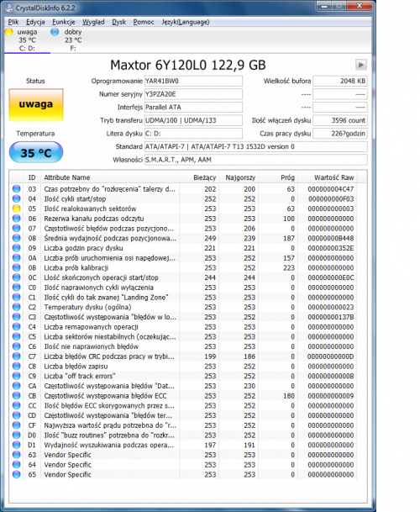Select the Temperatury dysku (ogólna) row
The height and width of the screenshot is (512, 420).
pyautogui.click(x=183, y=307)
